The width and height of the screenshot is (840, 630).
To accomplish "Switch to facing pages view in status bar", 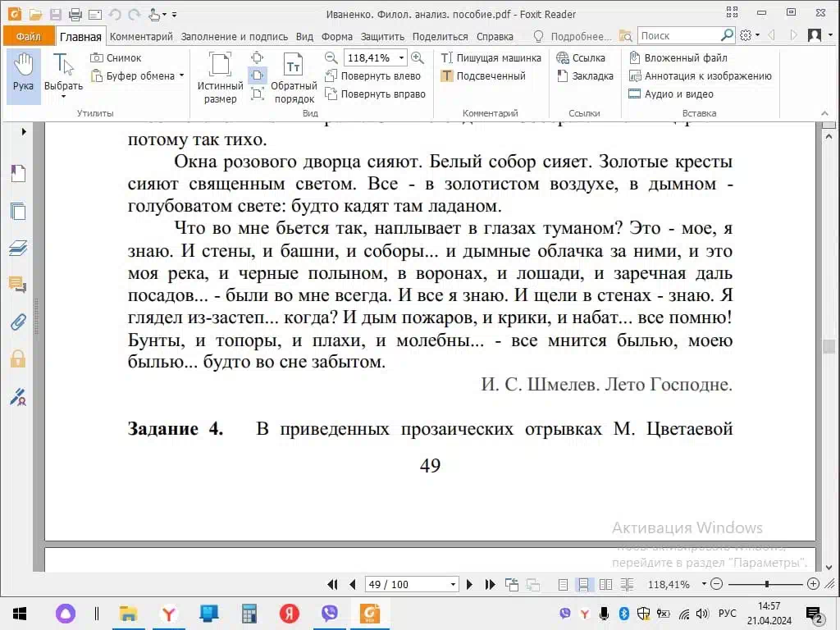I will 605,584.
